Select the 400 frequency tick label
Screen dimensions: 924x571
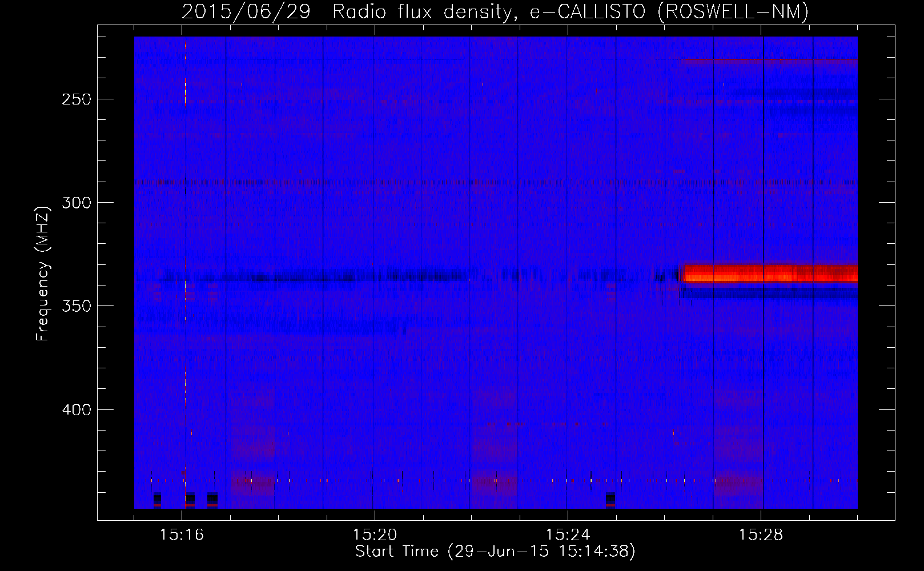pos(76,410)
